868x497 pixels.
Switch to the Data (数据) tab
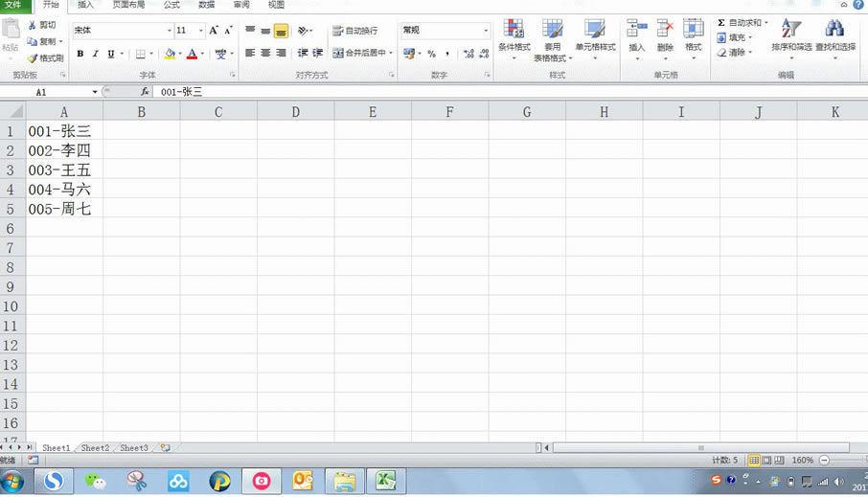click(207, 5)
